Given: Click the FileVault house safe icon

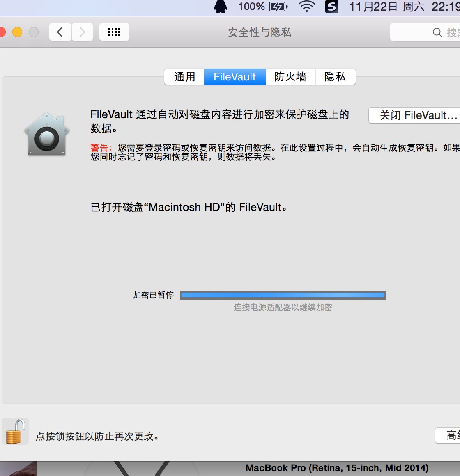Looking at the screenshot, I should [x=47, y=134].
